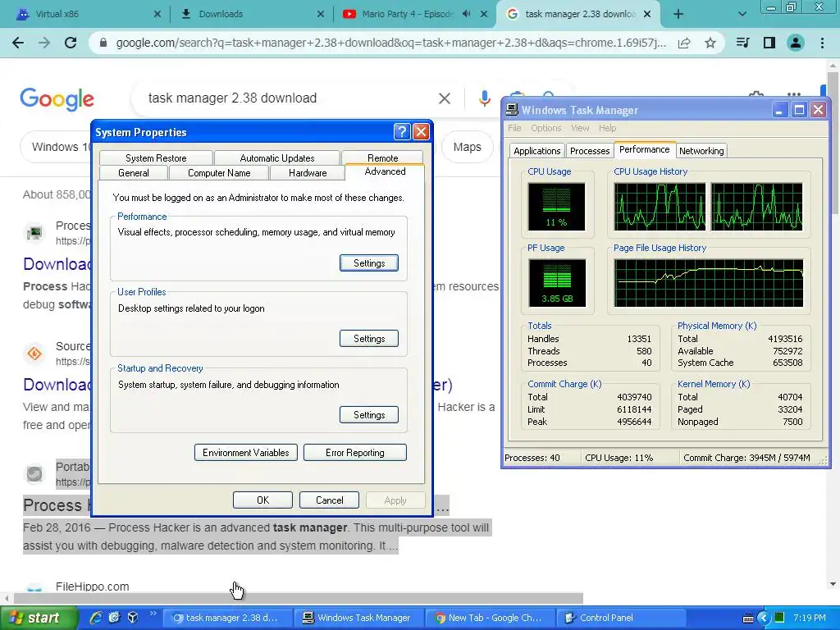Click the Page File Usage History graph
The image size is (840, 630).
click(708, 283)
